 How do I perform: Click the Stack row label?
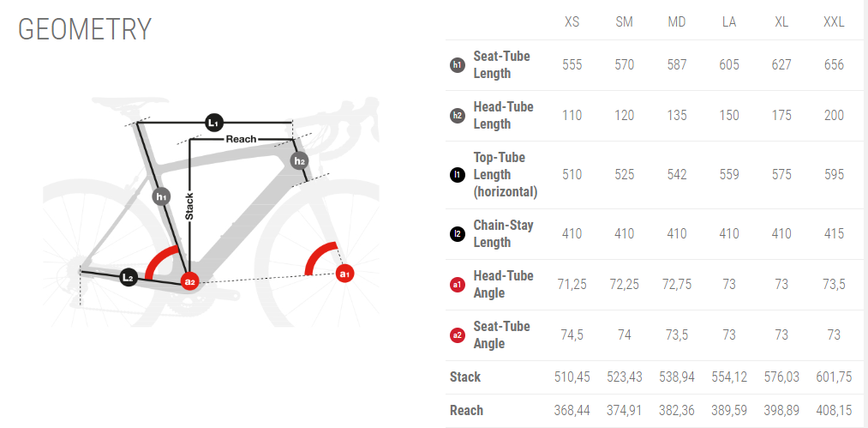pyautogui.click(x=465, y=377)
